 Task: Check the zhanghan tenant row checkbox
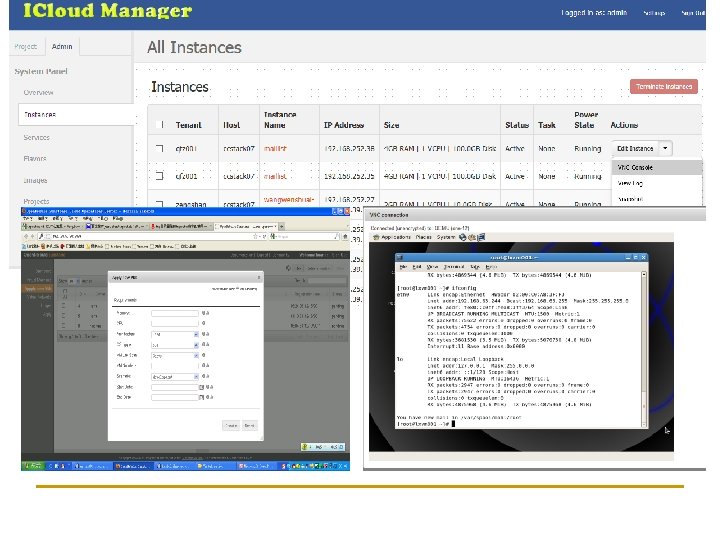[159, 202]
